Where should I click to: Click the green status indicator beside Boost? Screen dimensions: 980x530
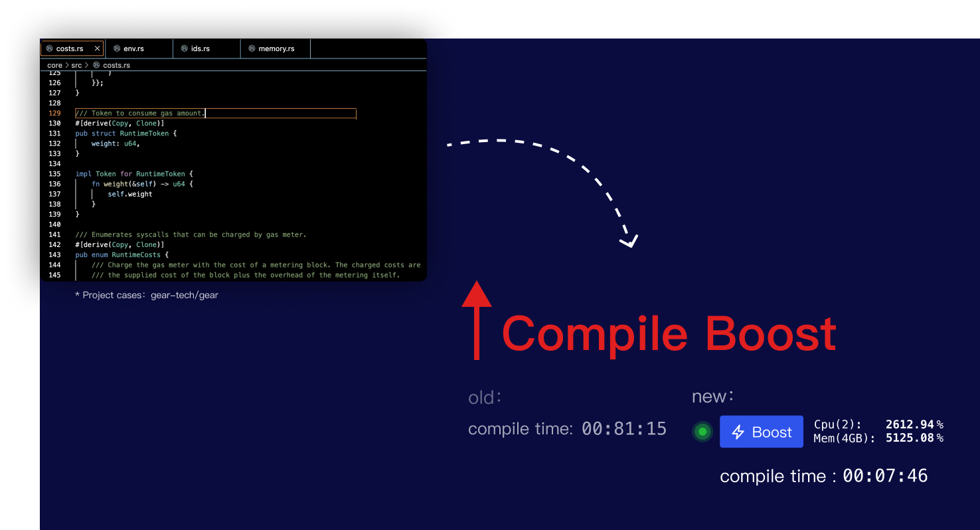702,432
